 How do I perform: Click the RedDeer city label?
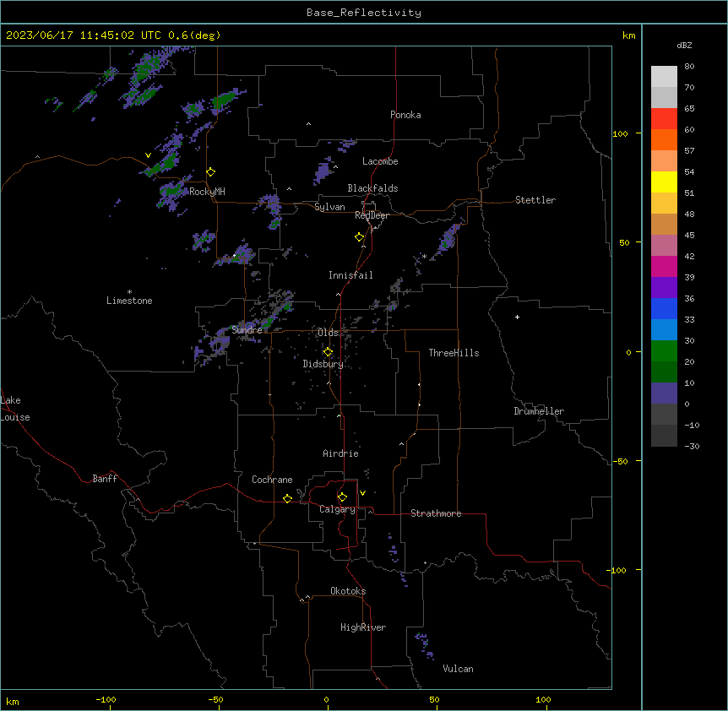[x=372, y=215]
